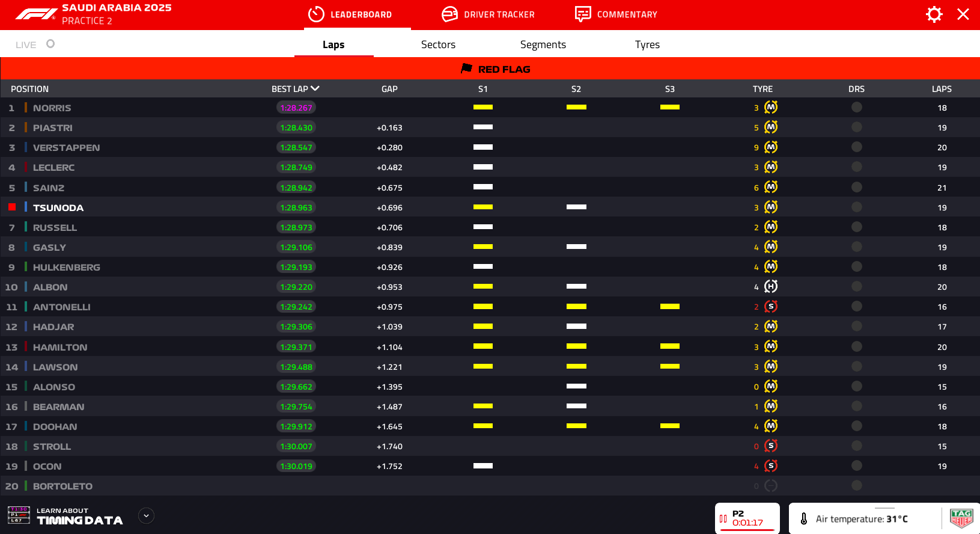Click Verstappen DRS indicator dot

click(857, 147)
